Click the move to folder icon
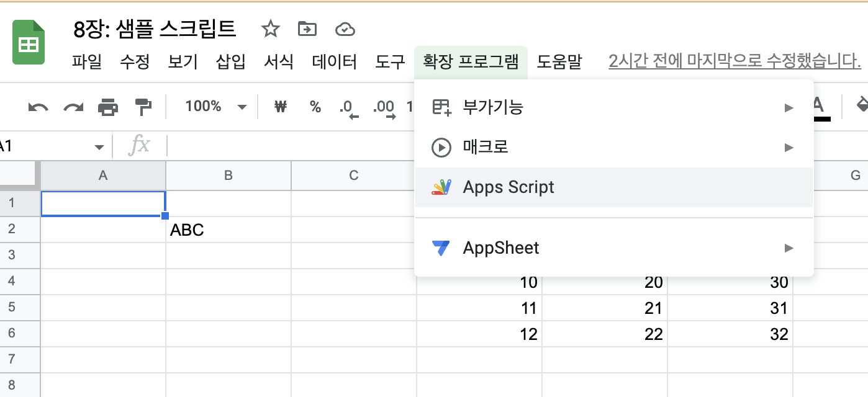This screenshot has height=397, width=868. pyautogui.click(x=307, y=29)
